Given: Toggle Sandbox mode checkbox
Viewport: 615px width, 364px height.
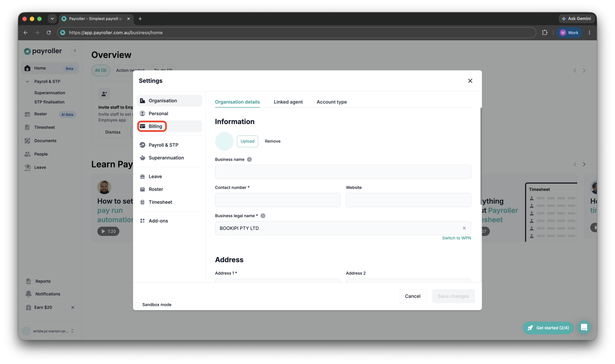Looking at the screenshot, I should point(138,305).
